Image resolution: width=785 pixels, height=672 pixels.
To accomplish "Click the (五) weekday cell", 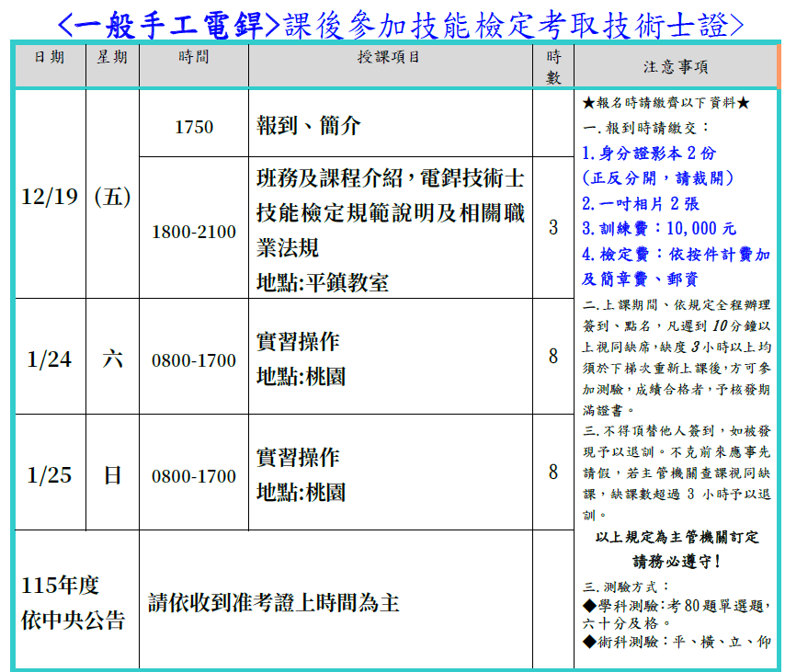I will 112,197.
